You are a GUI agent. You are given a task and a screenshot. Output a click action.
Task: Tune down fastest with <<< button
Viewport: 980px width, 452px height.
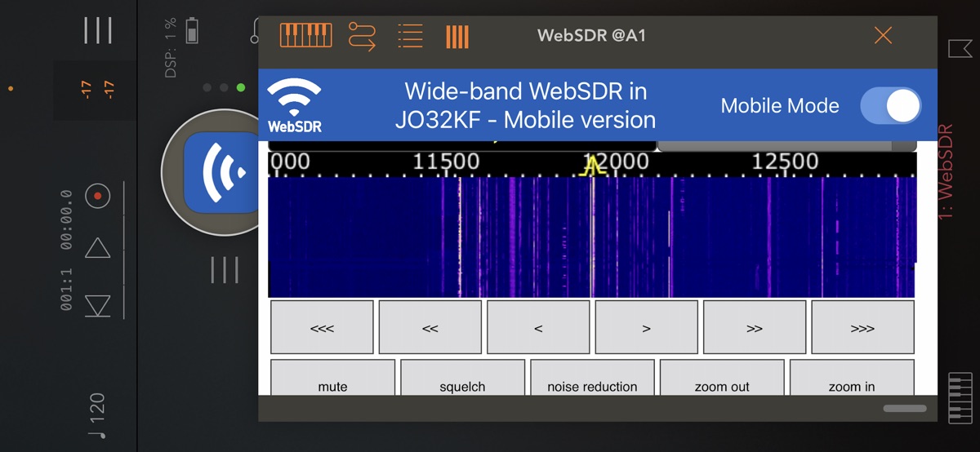322,327
